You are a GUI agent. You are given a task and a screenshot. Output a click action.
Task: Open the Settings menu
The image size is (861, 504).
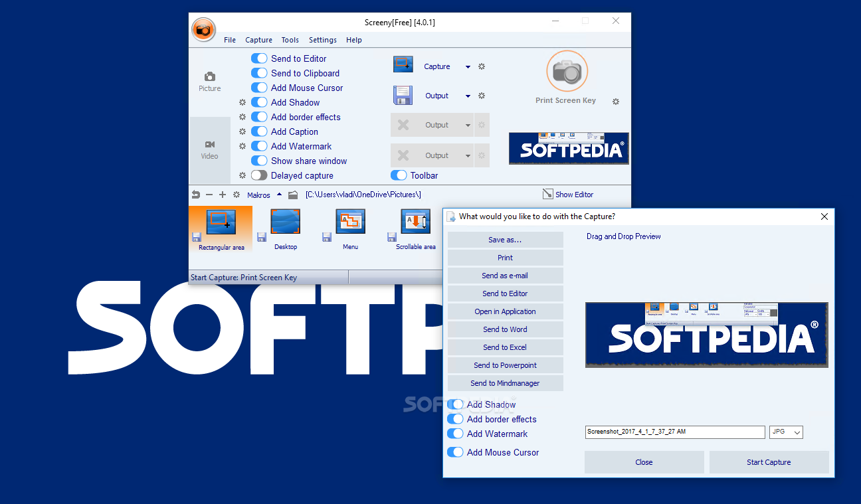tap(323, 40)
